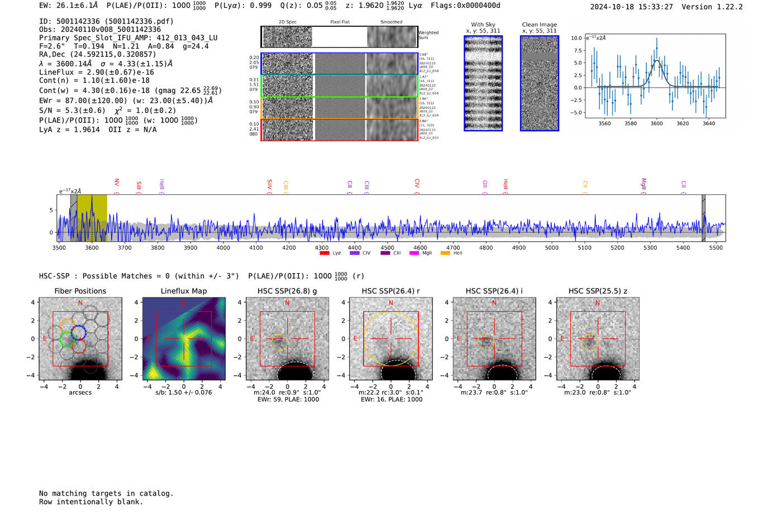Click the 'No matching targets in catalog.' text
The image size is (782, 532).
[x=106, y=493]
